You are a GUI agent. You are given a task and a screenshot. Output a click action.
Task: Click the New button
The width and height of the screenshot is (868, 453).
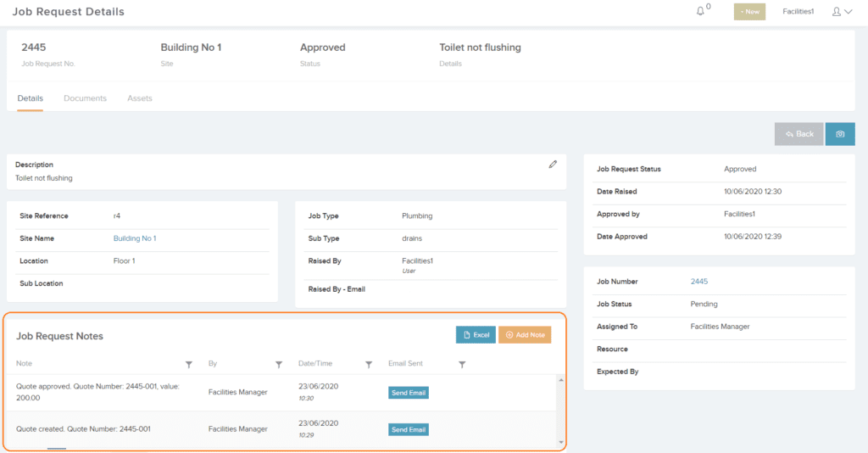point(749,12)
